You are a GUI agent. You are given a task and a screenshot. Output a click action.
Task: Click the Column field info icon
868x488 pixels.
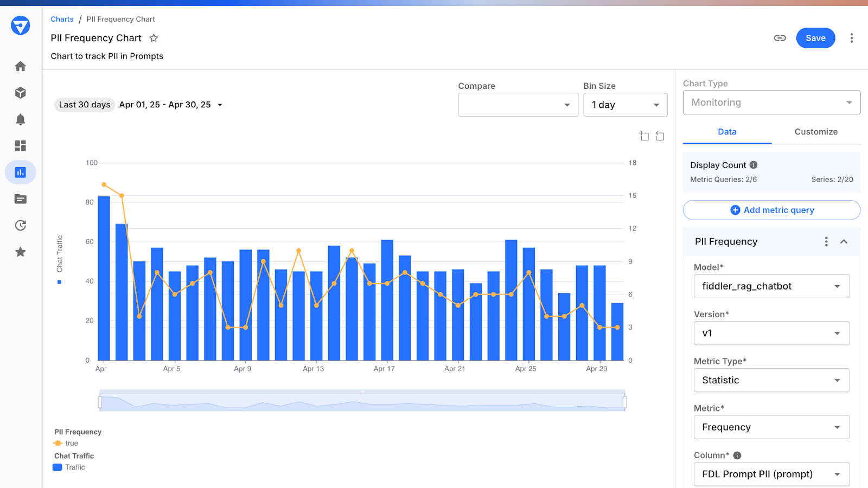coord(737,455)
